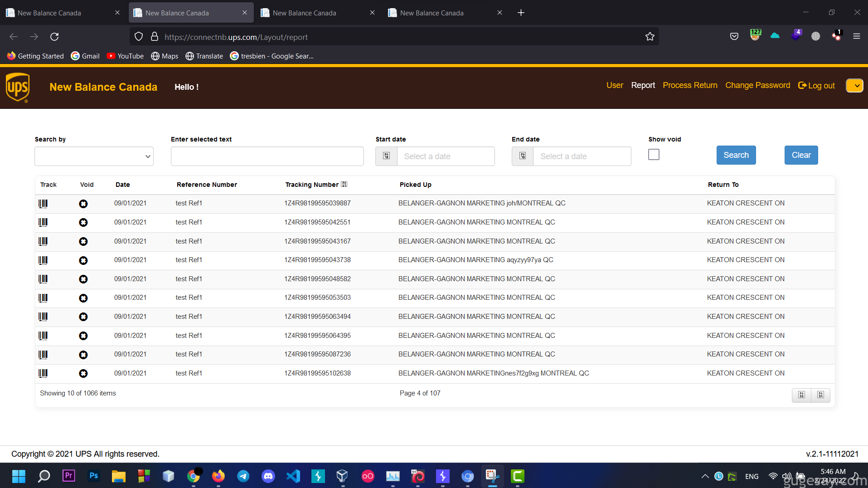Open the Windows Start menu
The height and width of the screenshot is (488, 868).
pyautogui.click(x=19, y=476)
